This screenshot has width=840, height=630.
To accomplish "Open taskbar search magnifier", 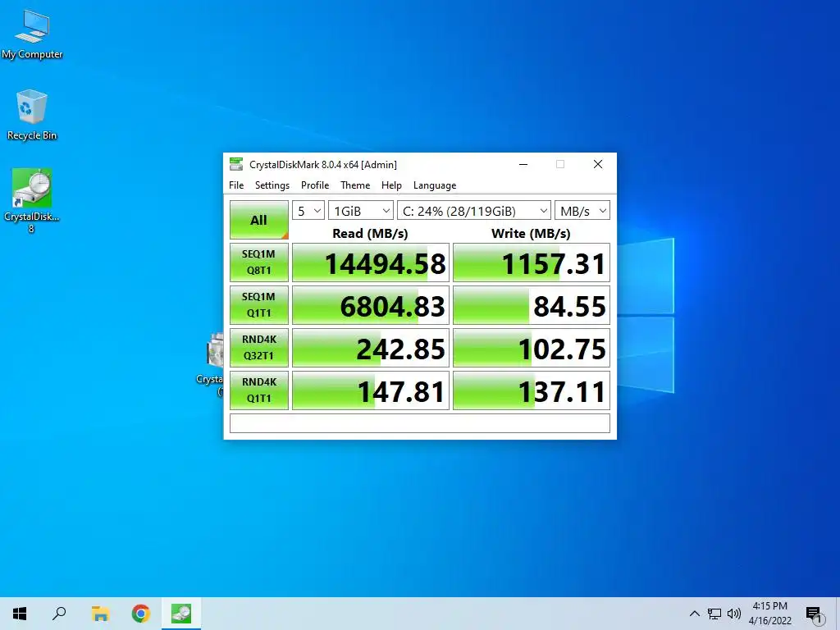I will [x=59, y=614].
